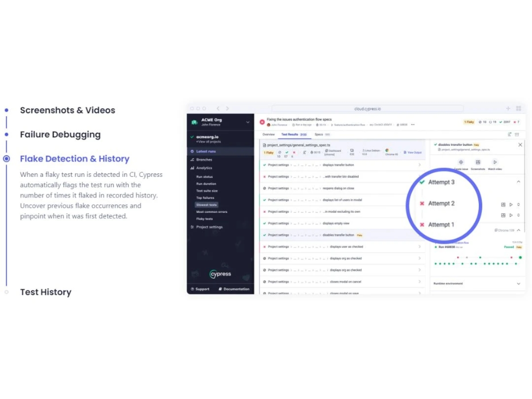The image size is (532, 399).
Task: Click the Documentation book icon
Action: [x=220, y=289]
